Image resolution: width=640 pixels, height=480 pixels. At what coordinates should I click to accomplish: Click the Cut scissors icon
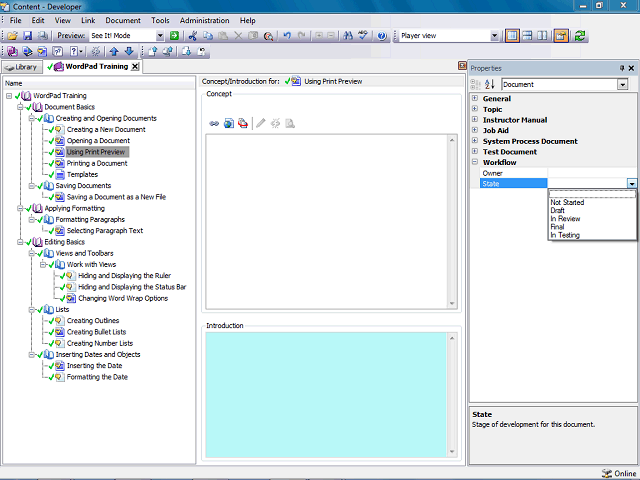pyautogui.click(x=193, y=36)
